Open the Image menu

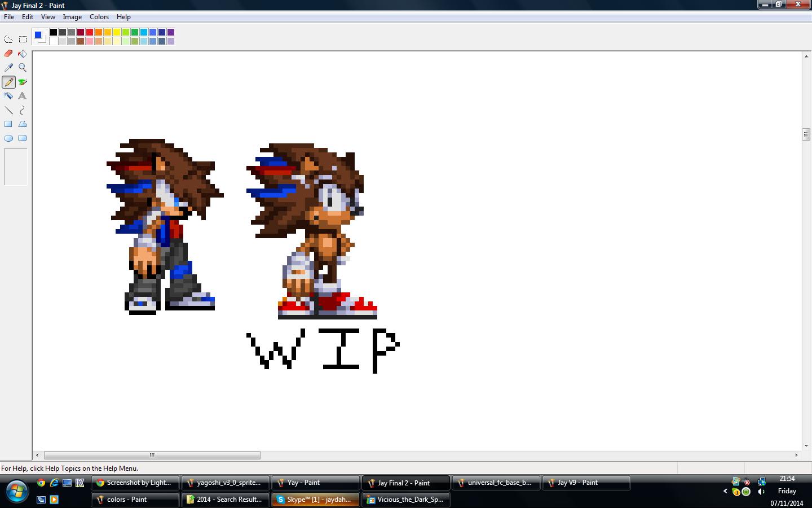click(x=72, y=17)
